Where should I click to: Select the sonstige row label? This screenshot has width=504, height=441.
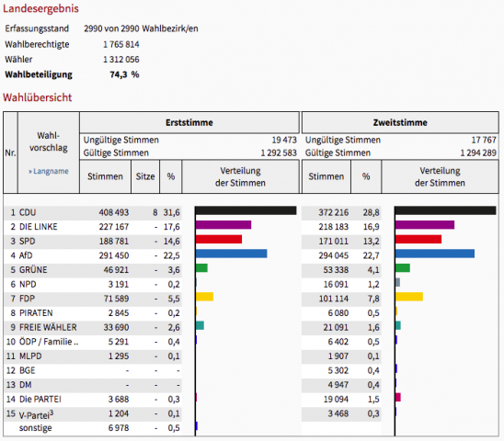click(x=35, y=428)
